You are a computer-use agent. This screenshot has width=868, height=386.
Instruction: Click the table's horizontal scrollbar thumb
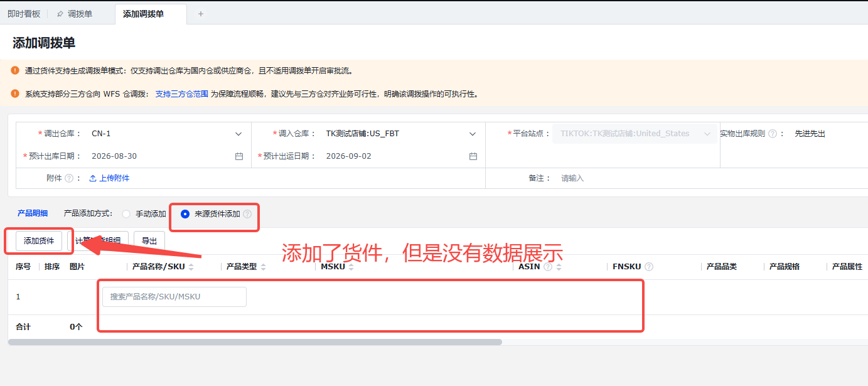(255, 342)
